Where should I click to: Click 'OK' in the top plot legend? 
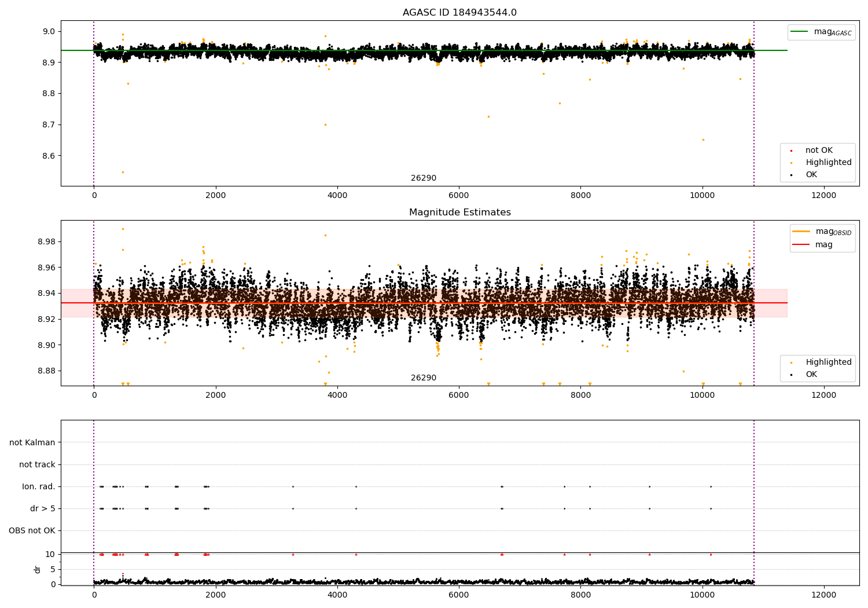[804, 175]
